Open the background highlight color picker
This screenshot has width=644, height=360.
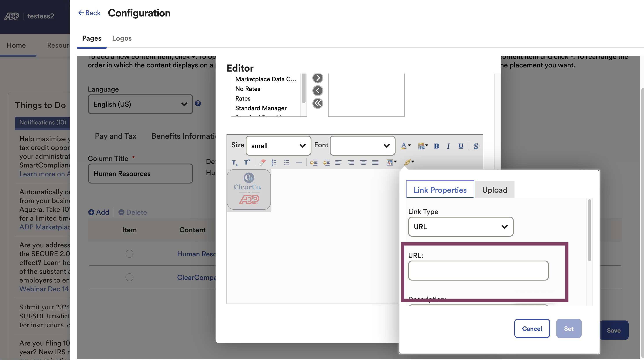click(x=423, y=146)
